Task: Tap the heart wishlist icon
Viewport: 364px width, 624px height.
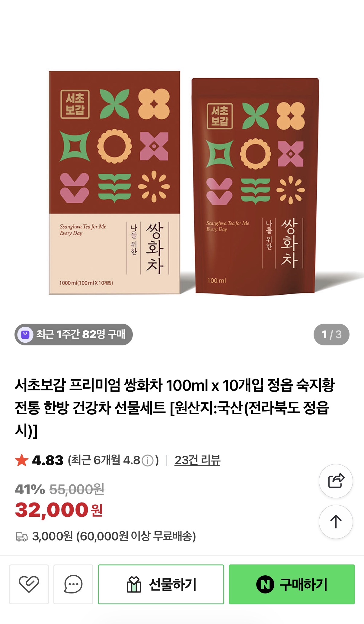Action: [x=29, y=584]
